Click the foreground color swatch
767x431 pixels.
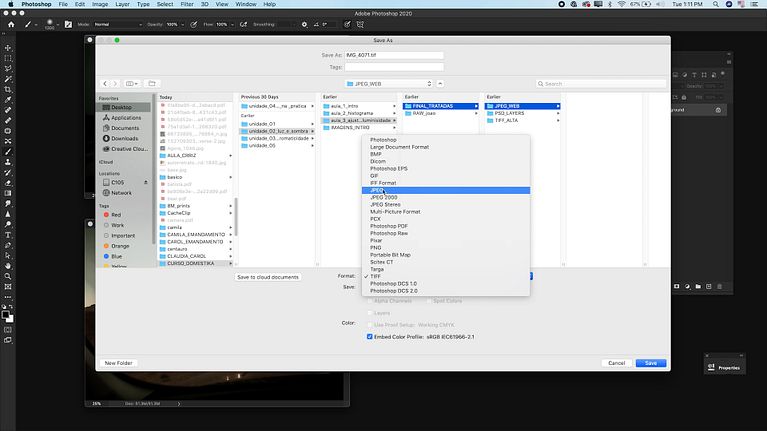coord(6,313)
